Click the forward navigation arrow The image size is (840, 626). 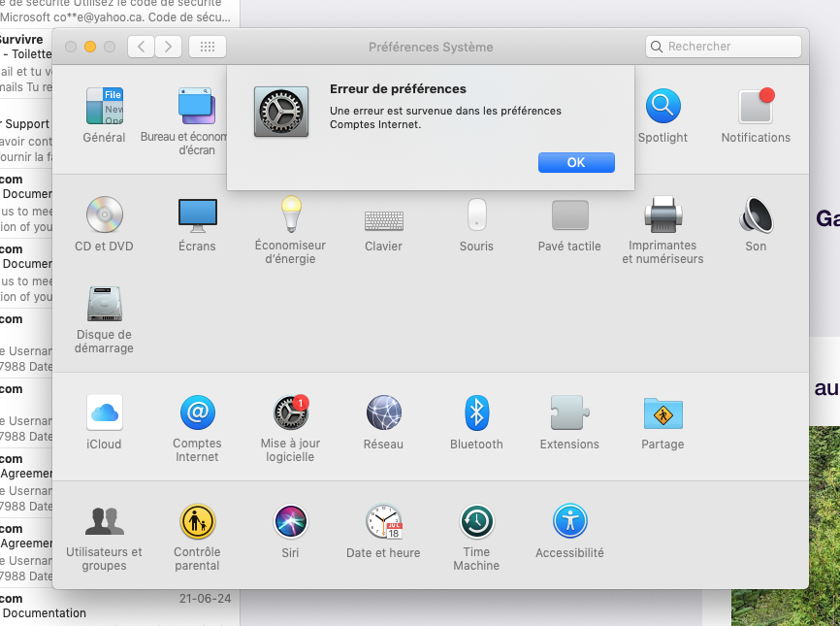coord(169,47)
